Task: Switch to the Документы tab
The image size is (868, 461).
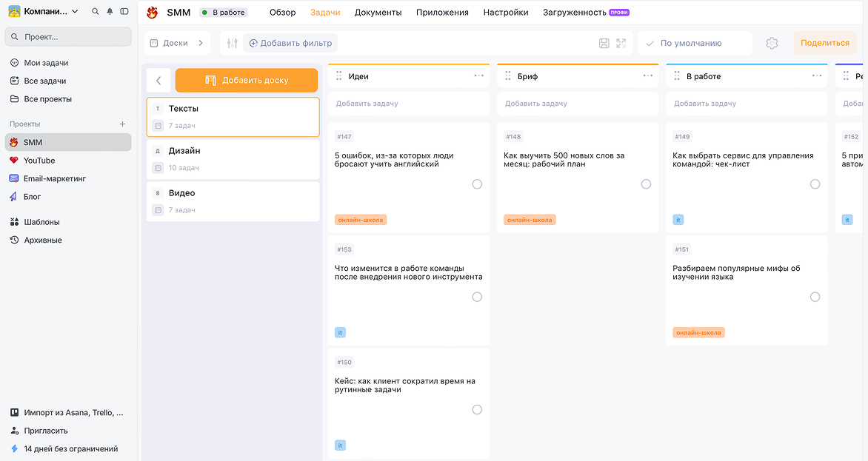Action: coord(378,12)
